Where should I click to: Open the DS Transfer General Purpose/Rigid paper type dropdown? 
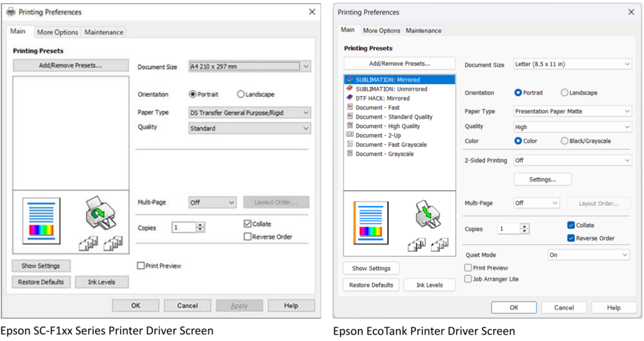(x=250, y=112)
